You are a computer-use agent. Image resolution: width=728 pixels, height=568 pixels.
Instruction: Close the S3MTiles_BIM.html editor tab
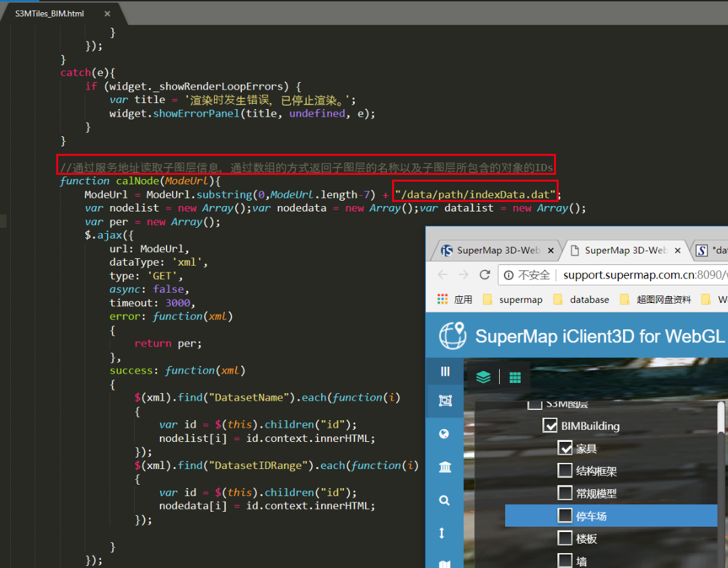pyautogui.click(x=107, y=14)
